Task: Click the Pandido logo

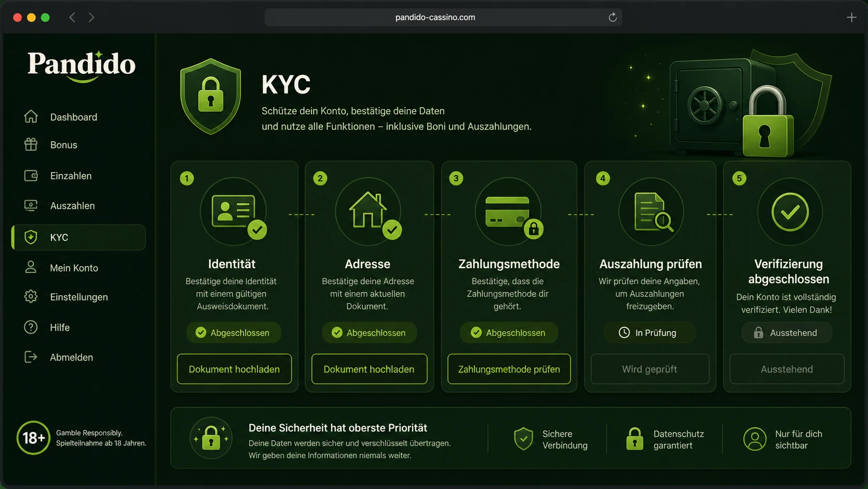Action: [x=82, y=66]
